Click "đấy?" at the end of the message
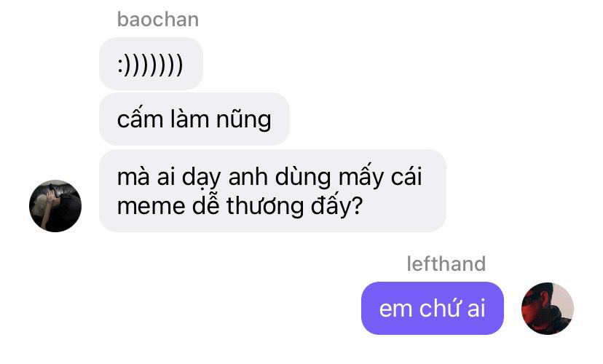 click(x=337, y=206)
